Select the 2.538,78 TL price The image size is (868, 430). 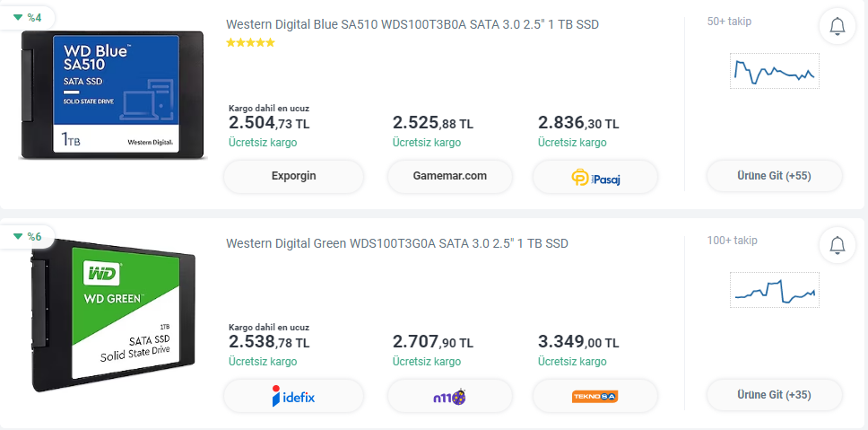pos(269,342)
